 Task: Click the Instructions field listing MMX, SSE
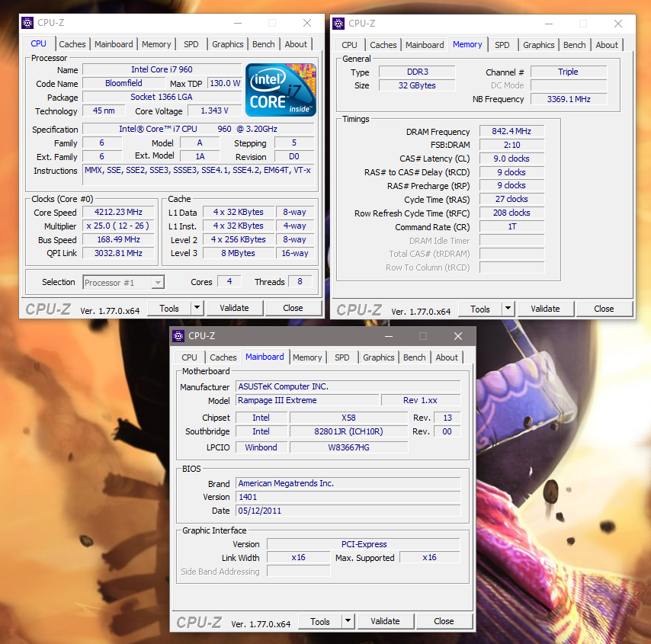click(x=198, y=175)
